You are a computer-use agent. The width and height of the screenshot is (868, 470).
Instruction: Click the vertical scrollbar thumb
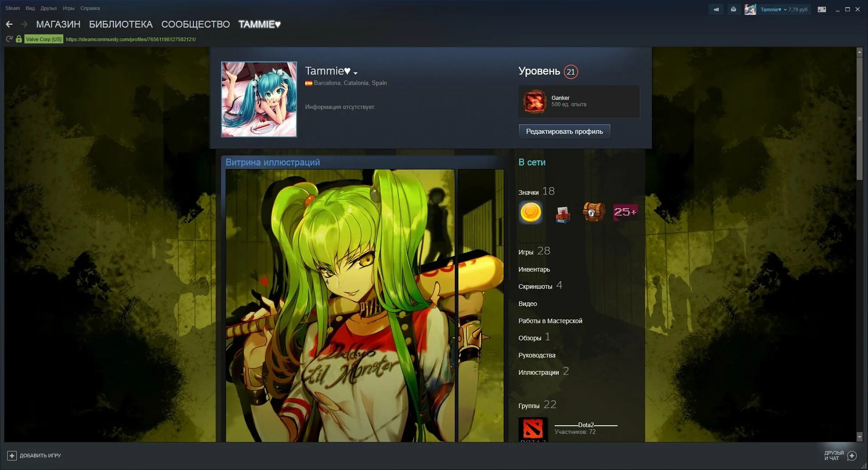pyautogui.click(x=859, y=118)
